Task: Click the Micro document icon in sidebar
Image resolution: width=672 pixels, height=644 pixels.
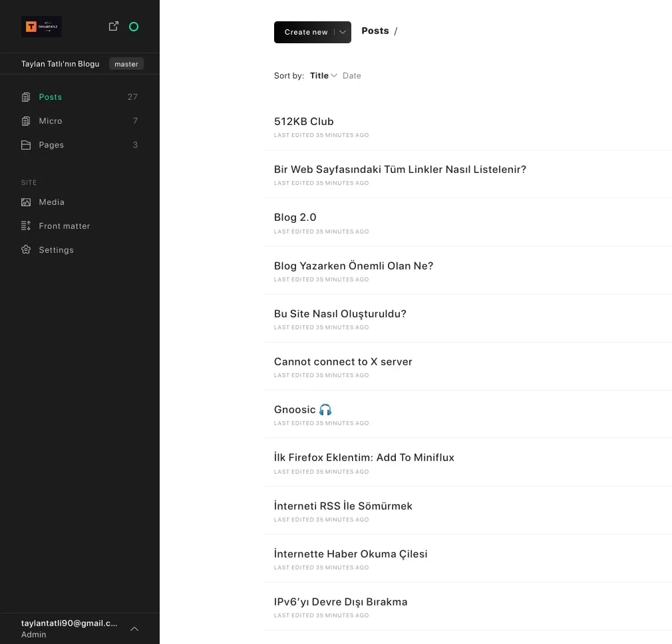Action: (x=26, y=121)
